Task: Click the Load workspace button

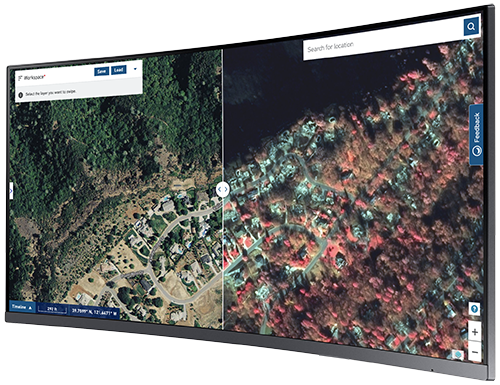Action: click(x=118, y=70)
